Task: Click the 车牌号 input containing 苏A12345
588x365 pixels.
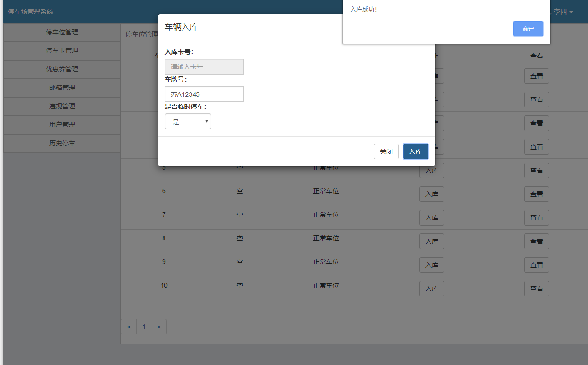Action: tap(204, 94)
